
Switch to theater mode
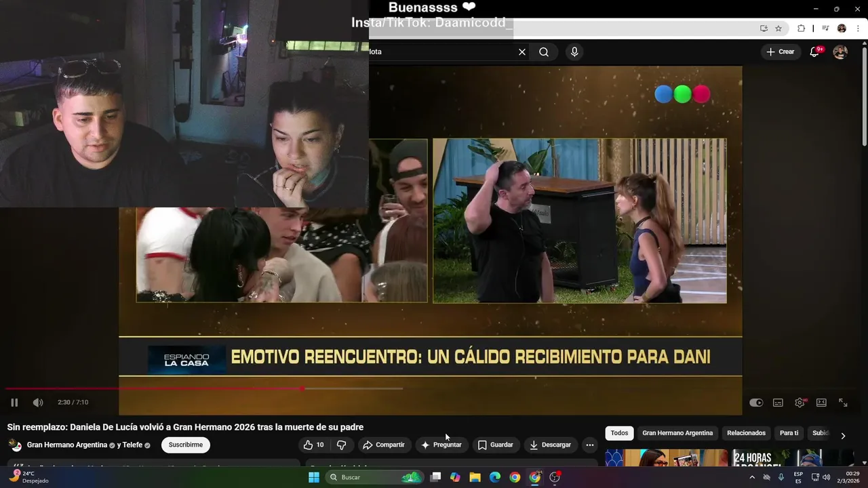821,403
